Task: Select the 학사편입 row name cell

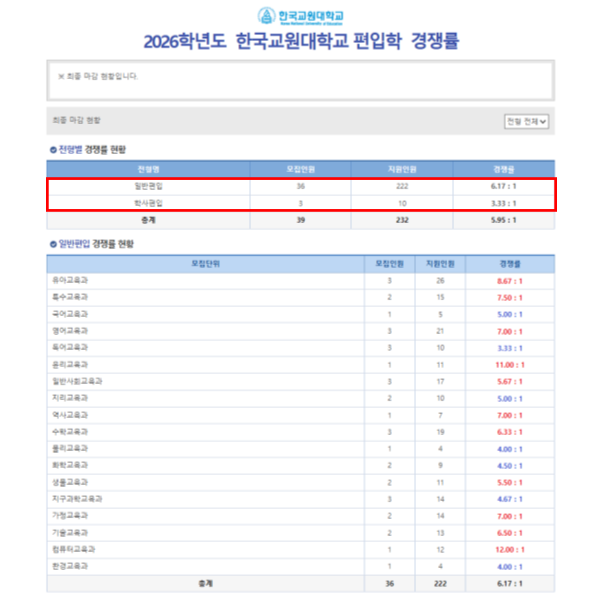Action: click(x=148, y=203)
